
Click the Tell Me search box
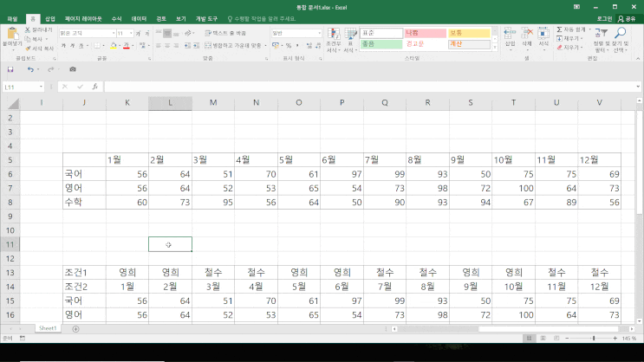point(262,19)
